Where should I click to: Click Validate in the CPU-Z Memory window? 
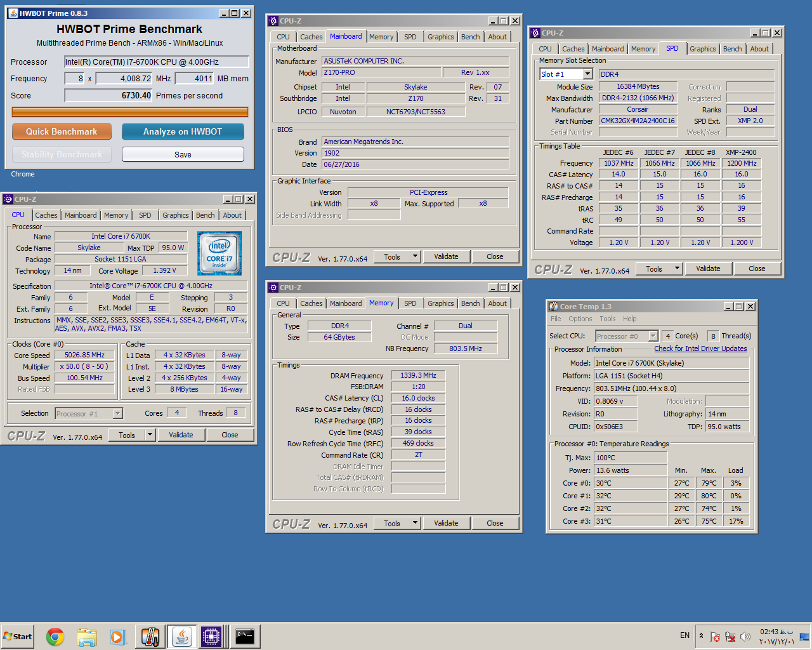(445, 523)
